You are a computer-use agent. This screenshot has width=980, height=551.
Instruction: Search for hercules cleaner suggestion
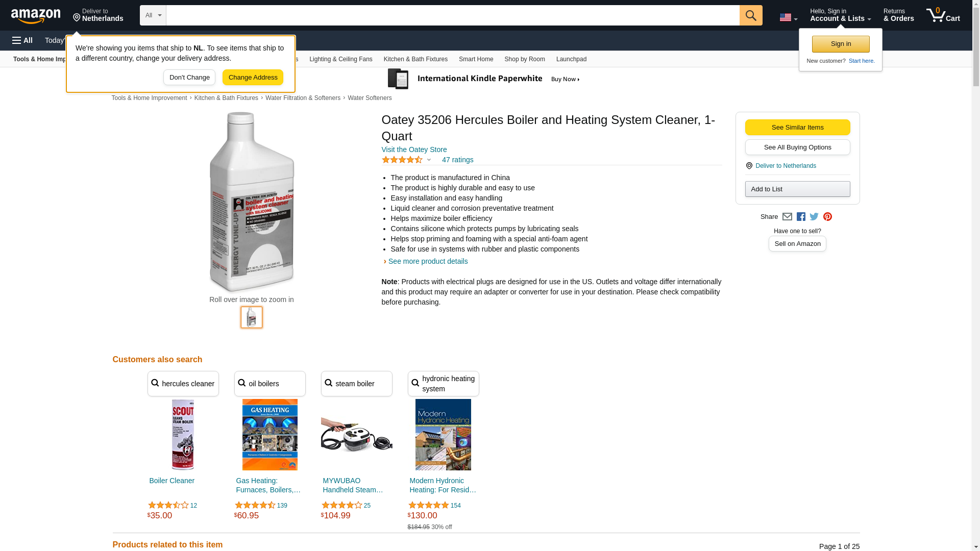pos(183,384)
